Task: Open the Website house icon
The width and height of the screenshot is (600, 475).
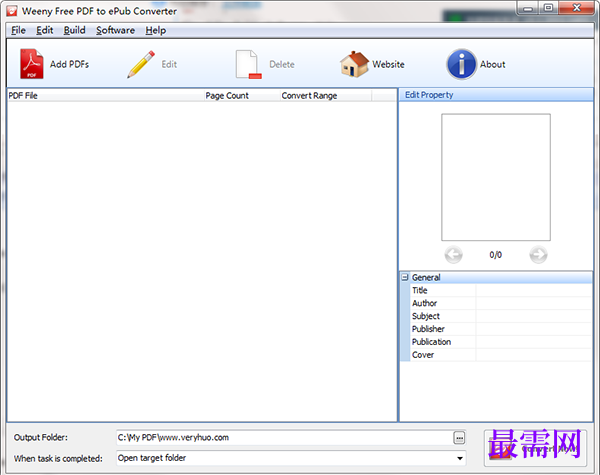Action: pyautogui.click(x=354, y=64)
